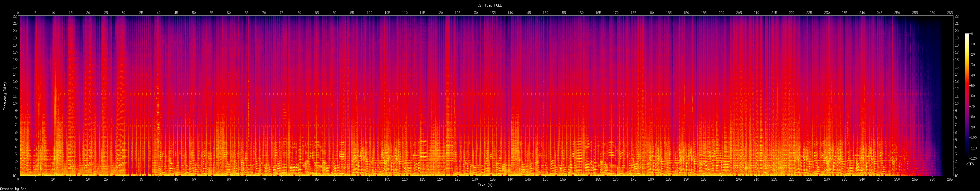Click the 265 s mark on the top time axis
This screenshot has height=191, width=980.
949,13
